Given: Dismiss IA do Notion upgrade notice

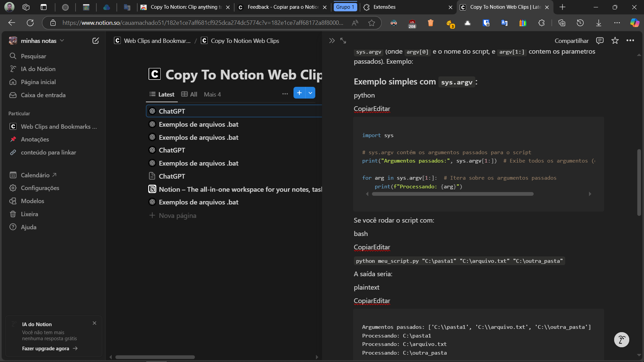Looking at the screenshot, I should [x=94, y=323].
